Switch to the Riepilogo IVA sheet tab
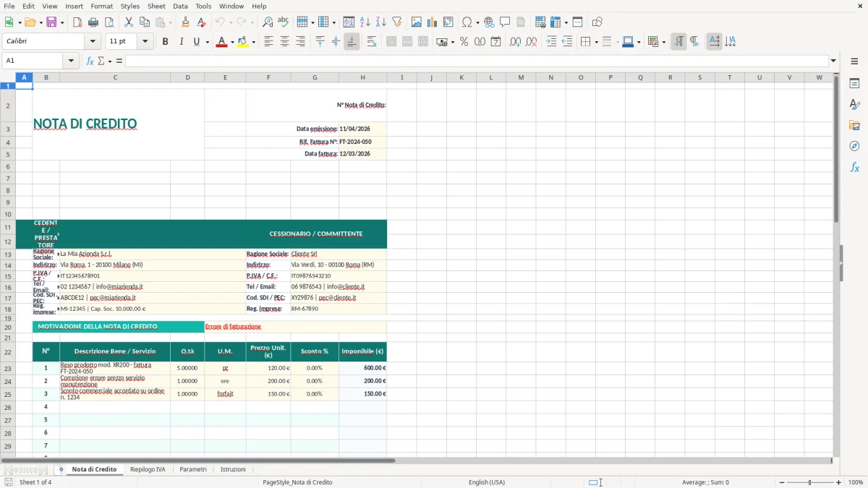Screen dimensions: 868x488 coord(148,469)
